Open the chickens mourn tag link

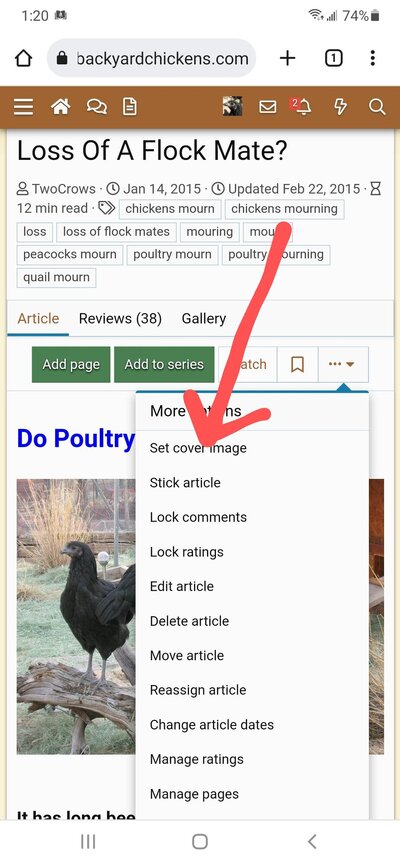[170, 209]
